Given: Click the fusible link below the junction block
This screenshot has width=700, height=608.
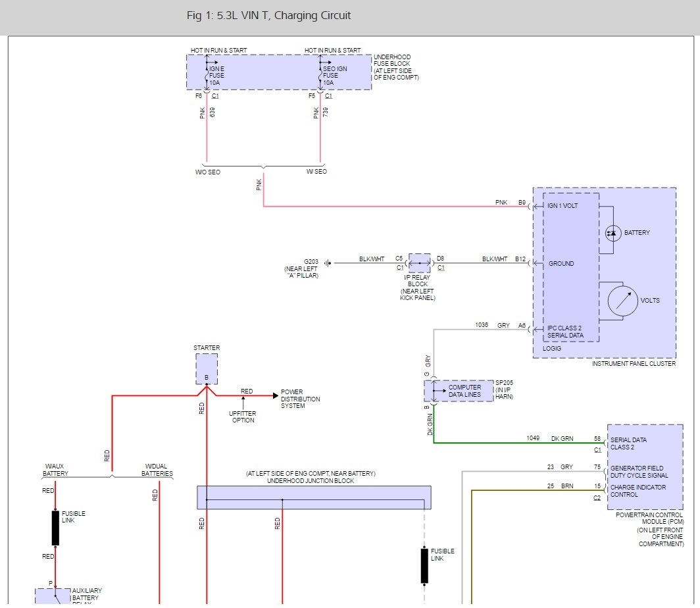Looking at the screenshot, I should coord(424,566).
